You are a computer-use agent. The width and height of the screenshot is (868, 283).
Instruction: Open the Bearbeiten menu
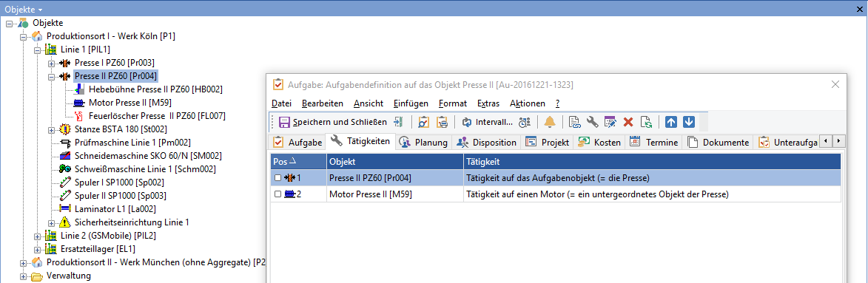coord(322,103)
